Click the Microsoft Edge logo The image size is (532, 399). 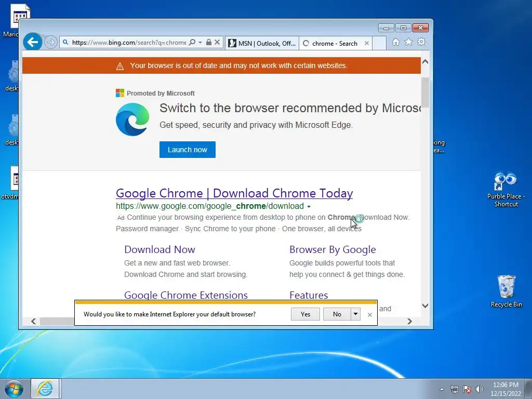point(132,119)
